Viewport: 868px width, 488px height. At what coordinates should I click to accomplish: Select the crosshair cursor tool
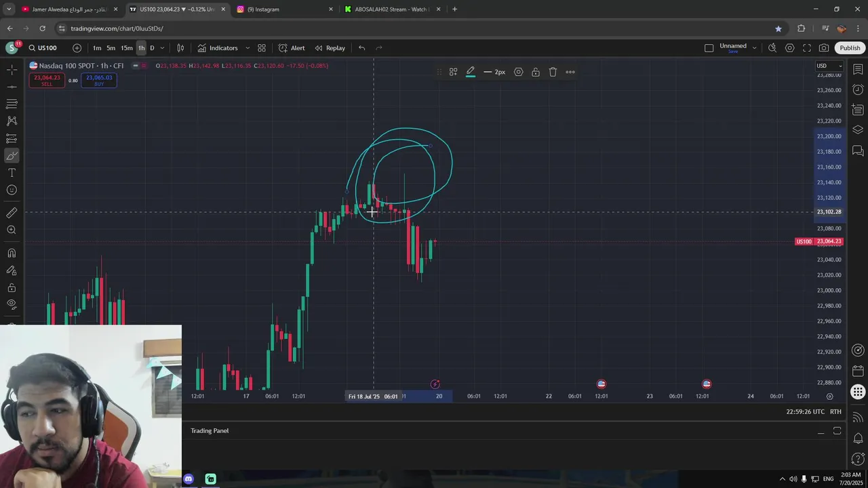(12, 70)
